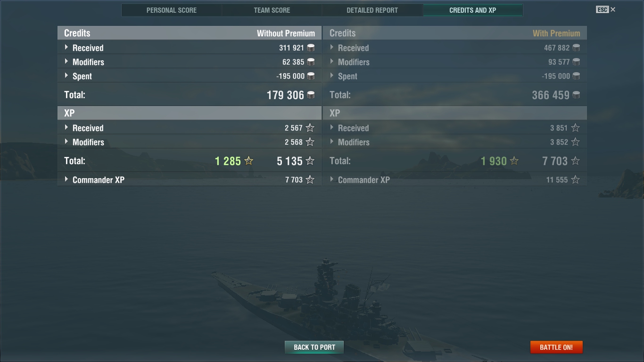Click the Back to Port button
644x362 pixels.
click(x=314, y=347)
